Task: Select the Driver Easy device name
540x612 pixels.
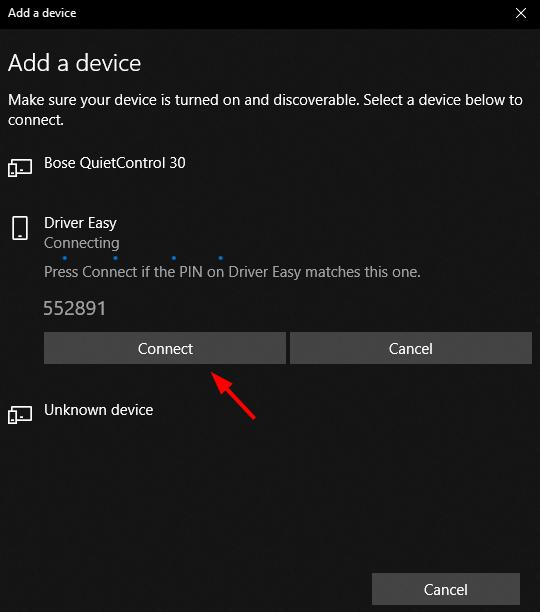Action: tap(80, 223)
